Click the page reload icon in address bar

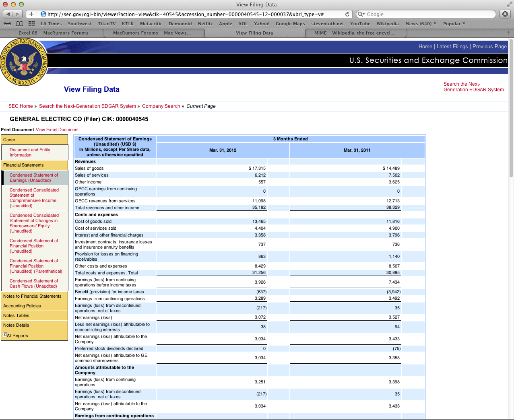pos(347,14)
